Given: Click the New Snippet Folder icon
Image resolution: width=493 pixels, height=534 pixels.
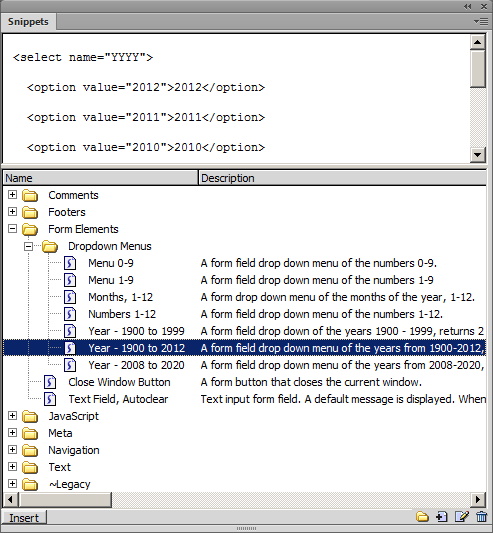Looking at the screenshot, I should click(x=422, y=517).
